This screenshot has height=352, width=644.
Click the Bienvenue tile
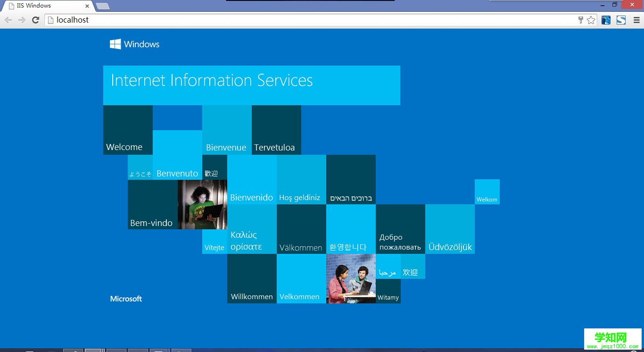(x=227, y=130)
